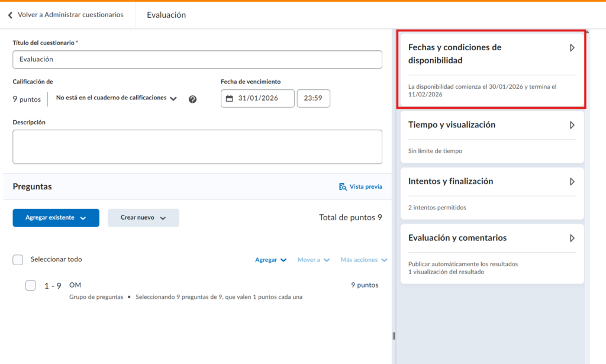Click the 23:59 time field
The width and height of the screenshot is (606, 364).
(313, 98)
